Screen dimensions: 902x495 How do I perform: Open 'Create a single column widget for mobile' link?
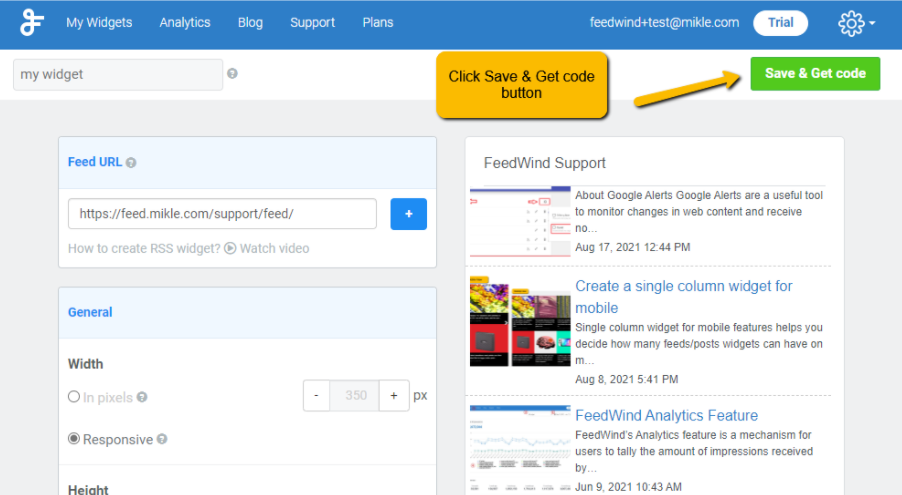point(683,297)
